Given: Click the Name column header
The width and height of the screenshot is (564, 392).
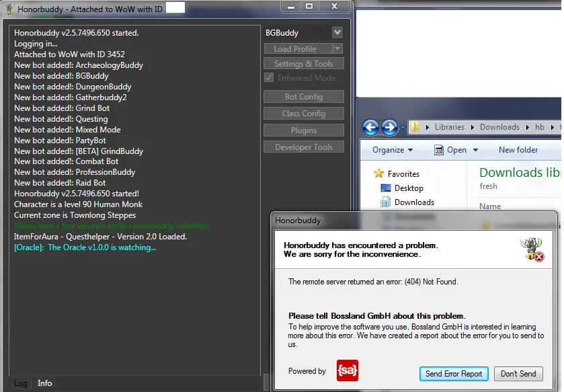Looking at the screenshot, I should (490, 206).
